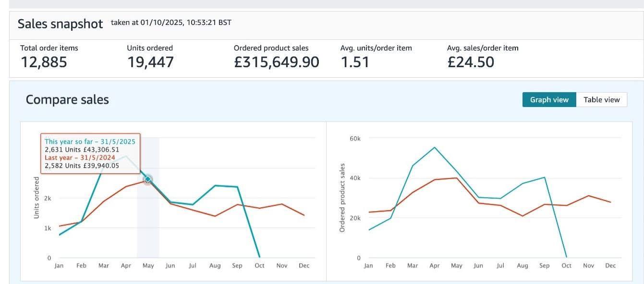644x284 pixels.
Task: Click the 60k label on sales chart axis
Action: 355,138
